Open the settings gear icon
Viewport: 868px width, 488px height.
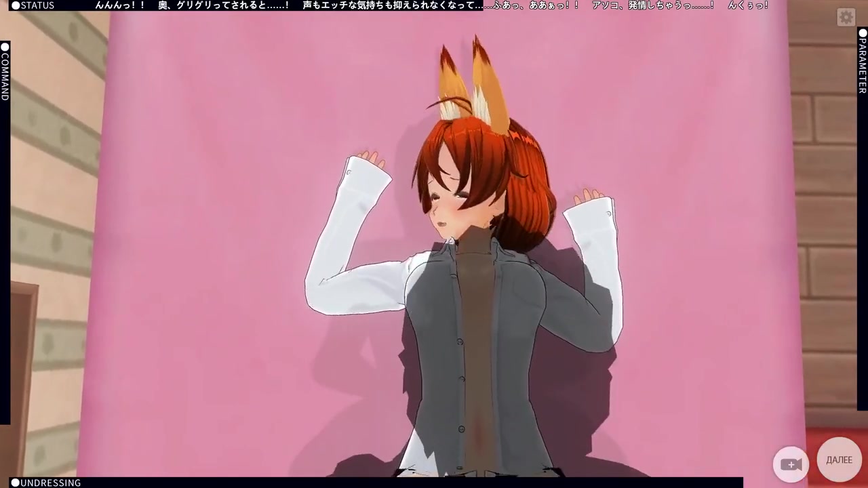(x=846, y=18)
